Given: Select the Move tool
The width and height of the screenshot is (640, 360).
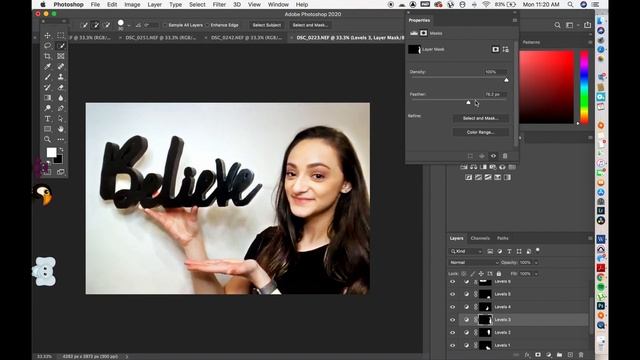Looking at the screenshot, I should pyautogui.click(x=47, y=35).
